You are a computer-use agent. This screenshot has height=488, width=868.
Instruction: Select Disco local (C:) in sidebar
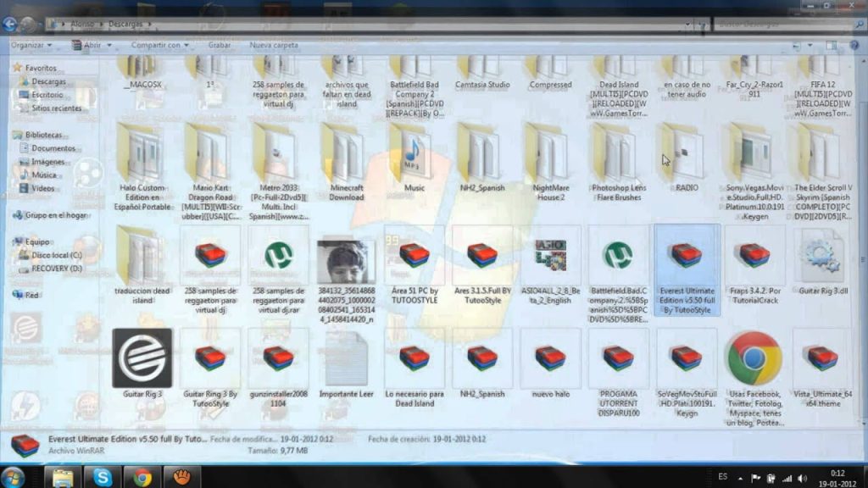(x=53, y=254)
